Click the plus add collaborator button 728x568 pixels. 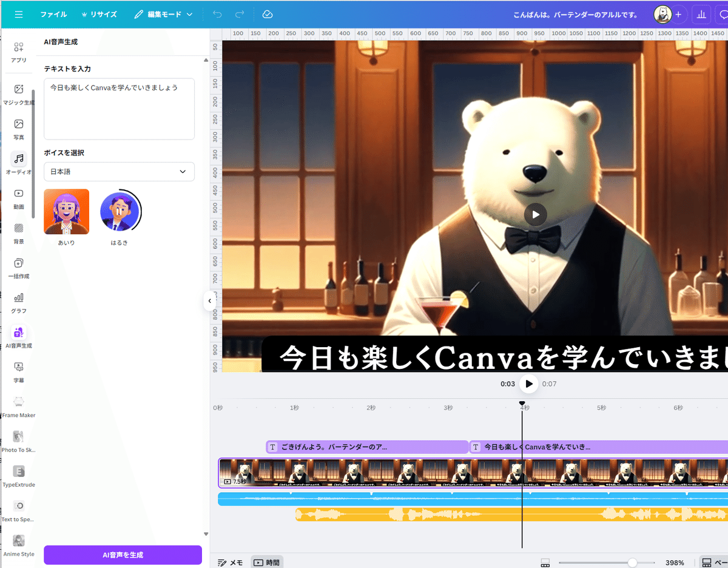[x=678, y=14]
